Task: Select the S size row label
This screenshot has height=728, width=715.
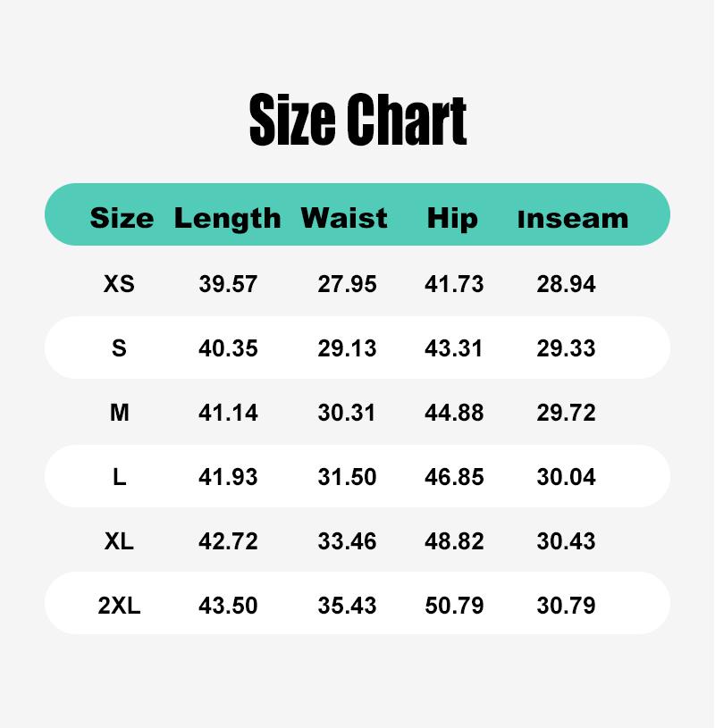Action: [x=119, y=347]
